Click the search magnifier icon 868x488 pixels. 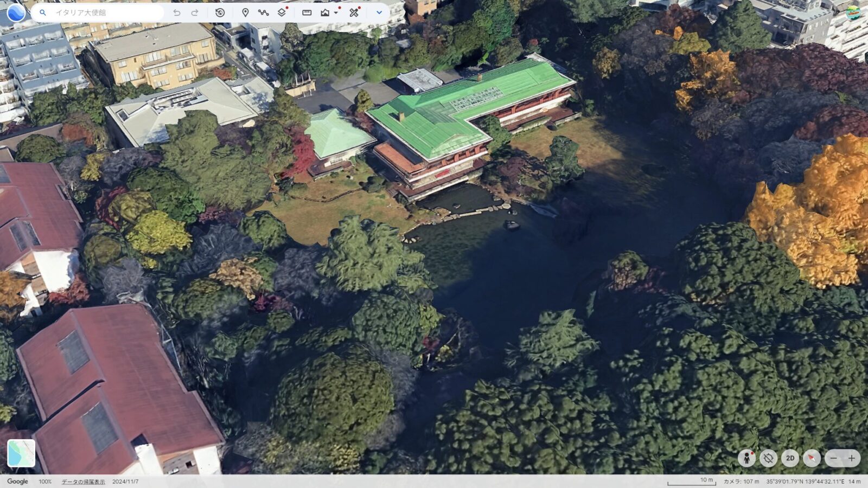tap(43, 12)
